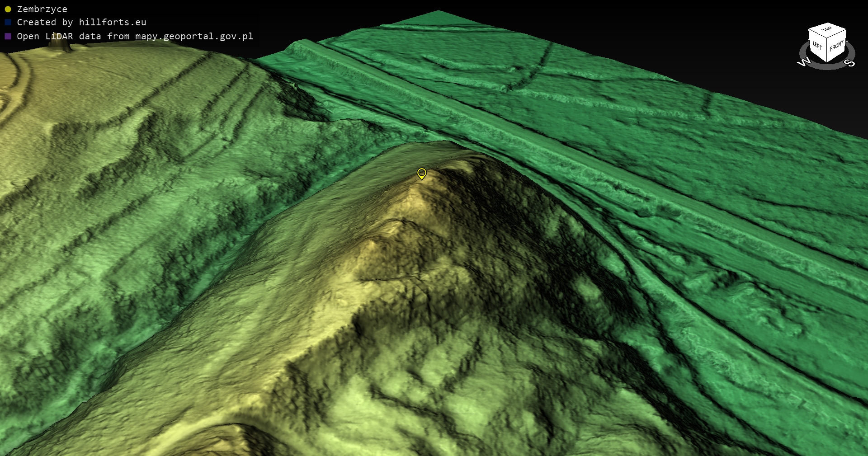
Task: Click the TOP face of the view cube
Action: 827,29
